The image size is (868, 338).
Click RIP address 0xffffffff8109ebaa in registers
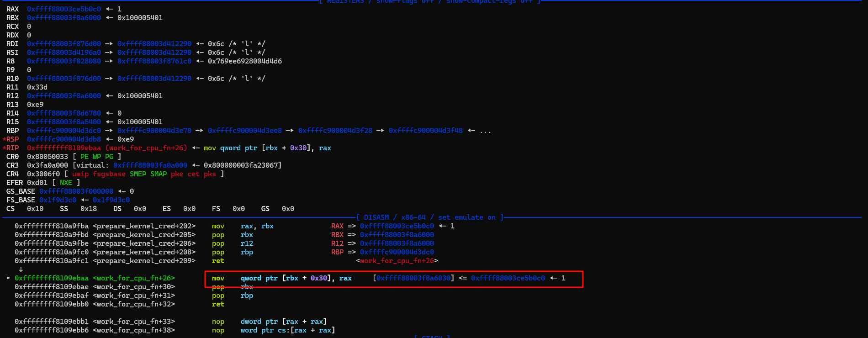point(64,148)
